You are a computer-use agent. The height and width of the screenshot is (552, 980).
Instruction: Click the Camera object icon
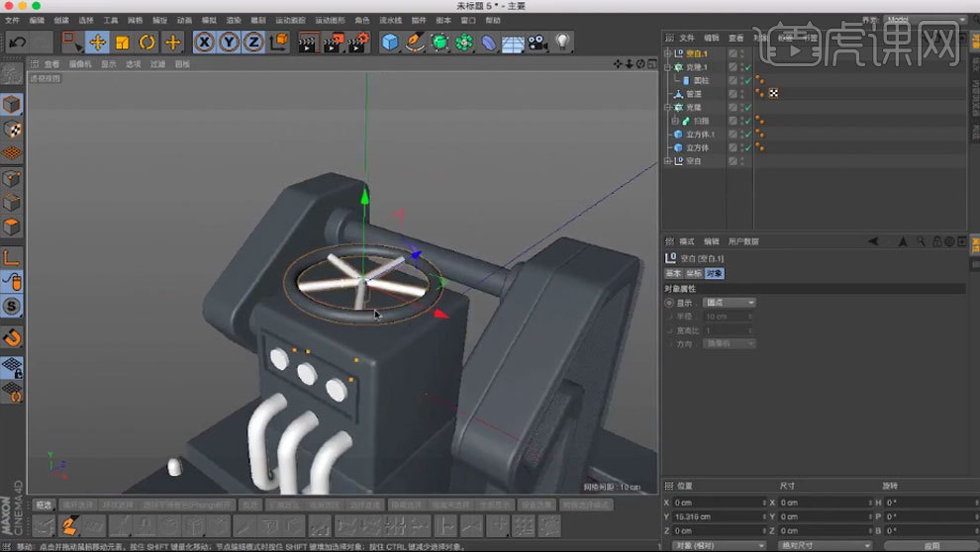point(538,42)
